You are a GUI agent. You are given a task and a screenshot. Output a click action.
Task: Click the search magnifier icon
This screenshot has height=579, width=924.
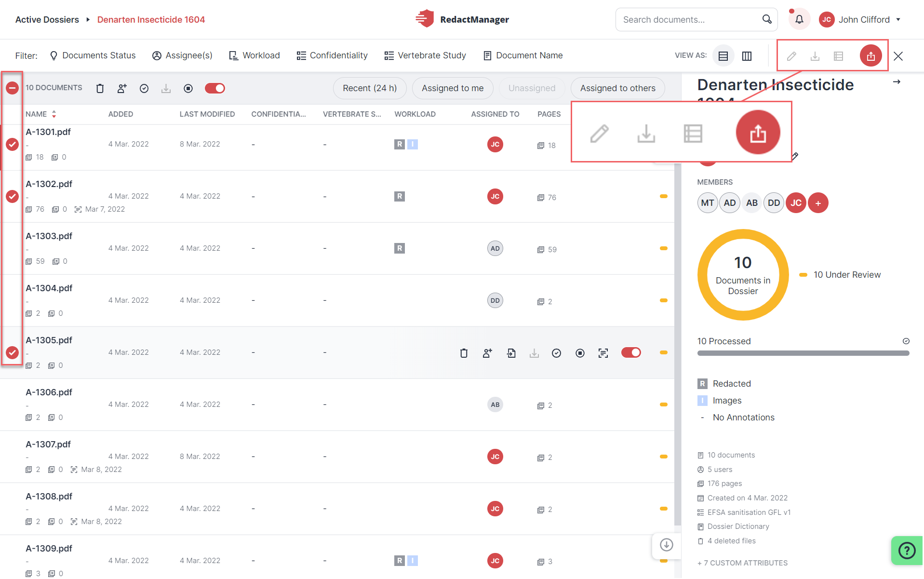(766, 19)
